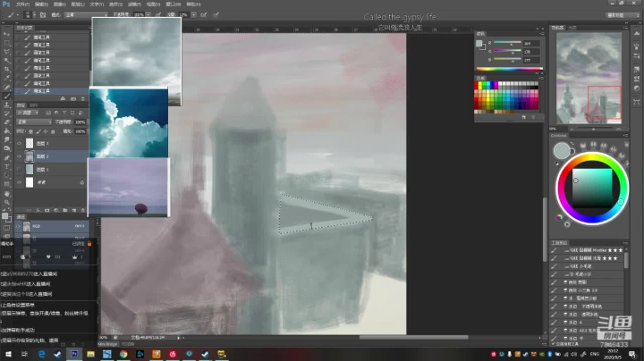Select the Paint Bucket tool
The width and height of the screenshot is (644, 361).
[7, 131]
